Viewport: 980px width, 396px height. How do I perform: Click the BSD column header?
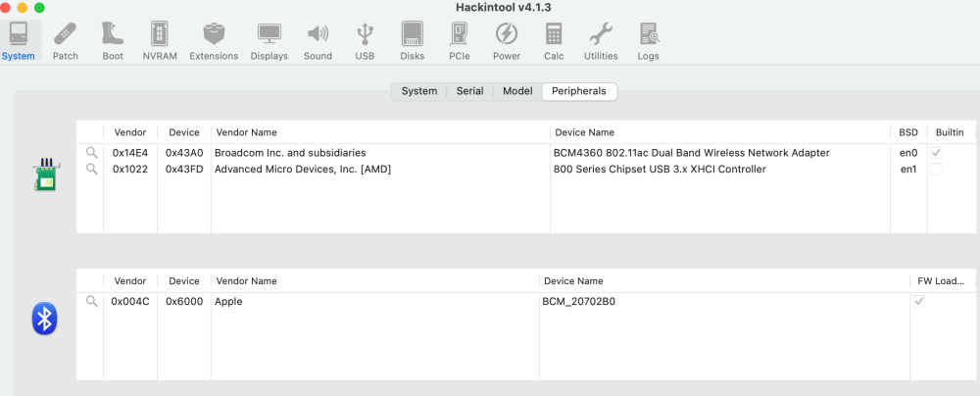(x=908, y=132)
